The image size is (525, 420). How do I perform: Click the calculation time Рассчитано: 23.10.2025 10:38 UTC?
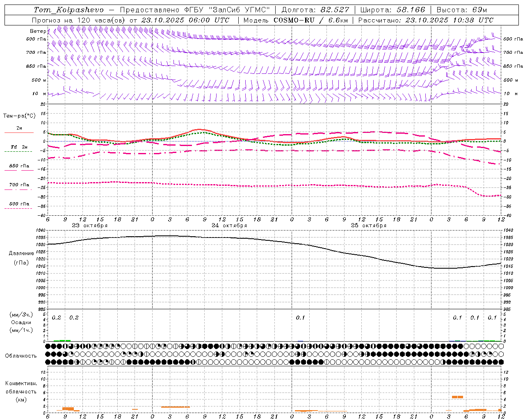(426, 20)
